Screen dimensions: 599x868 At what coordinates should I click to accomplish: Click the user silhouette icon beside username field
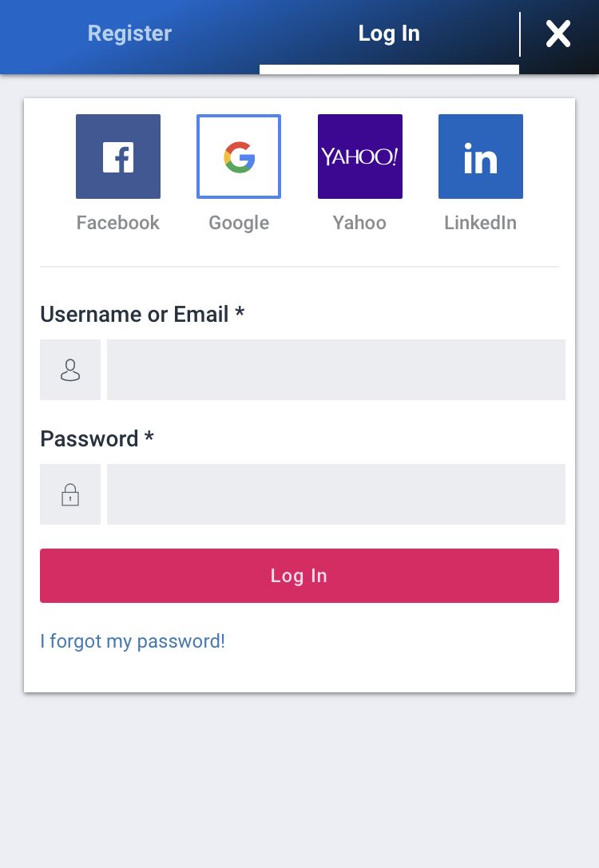[x=70, y=370]
